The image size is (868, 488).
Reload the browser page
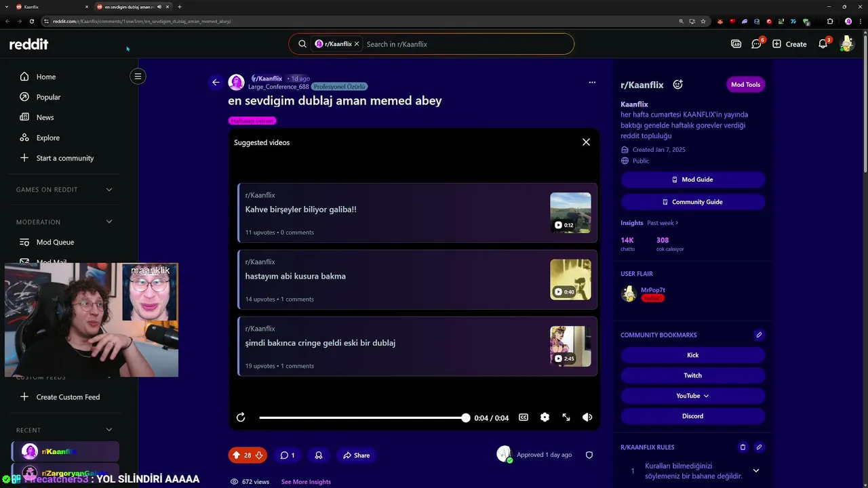click(32, 21)
